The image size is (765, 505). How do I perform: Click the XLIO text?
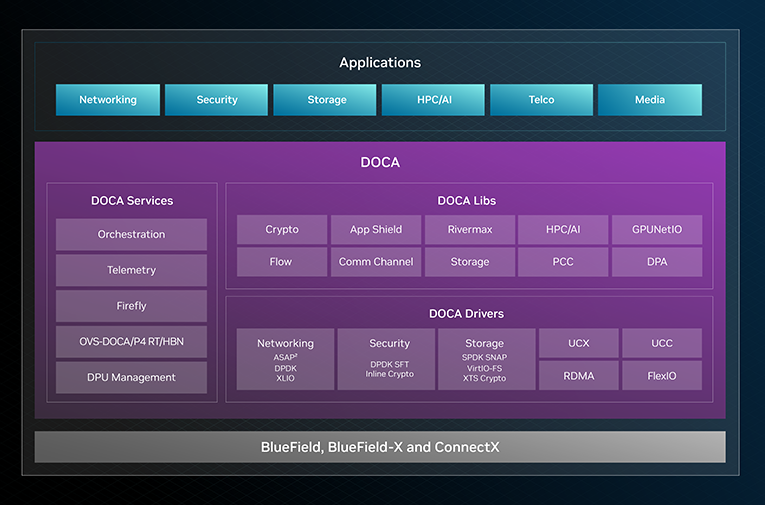coord(285,378)
